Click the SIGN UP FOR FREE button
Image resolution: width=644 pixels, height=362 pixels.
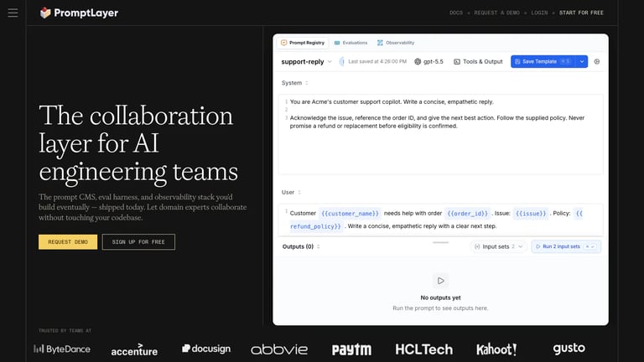(138, 241)
